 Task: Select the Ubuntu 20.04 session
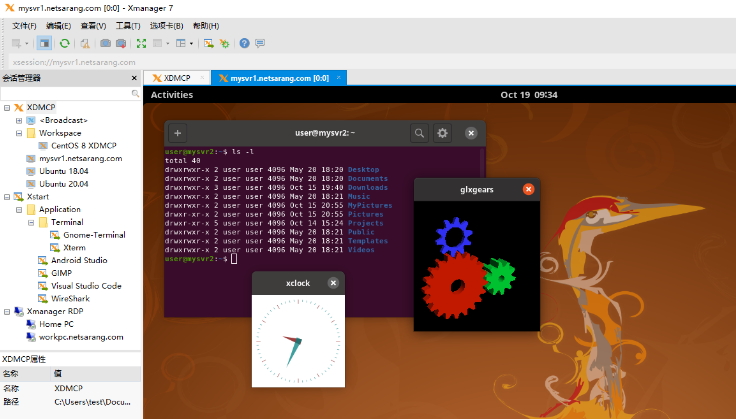point(63,184)
